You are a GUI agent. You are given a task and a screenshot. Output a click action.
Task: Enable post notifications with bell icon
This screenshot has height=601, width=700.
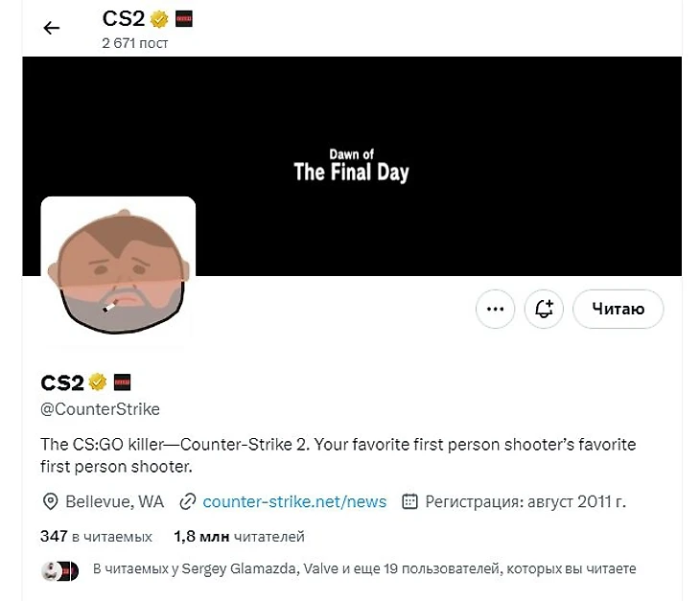pyautogui.click(x=544, y=309)
